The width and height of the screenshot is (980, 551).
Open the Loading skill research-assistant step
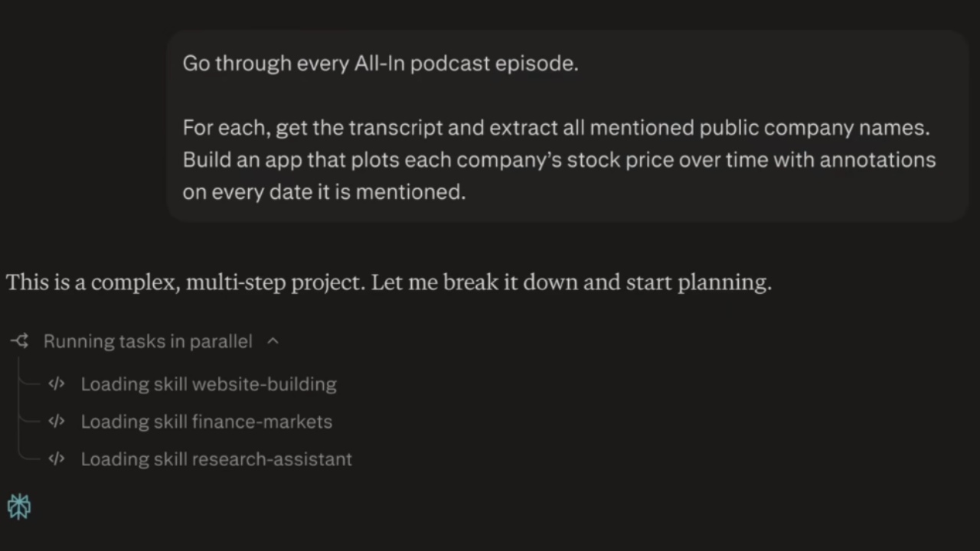point(216,459)
